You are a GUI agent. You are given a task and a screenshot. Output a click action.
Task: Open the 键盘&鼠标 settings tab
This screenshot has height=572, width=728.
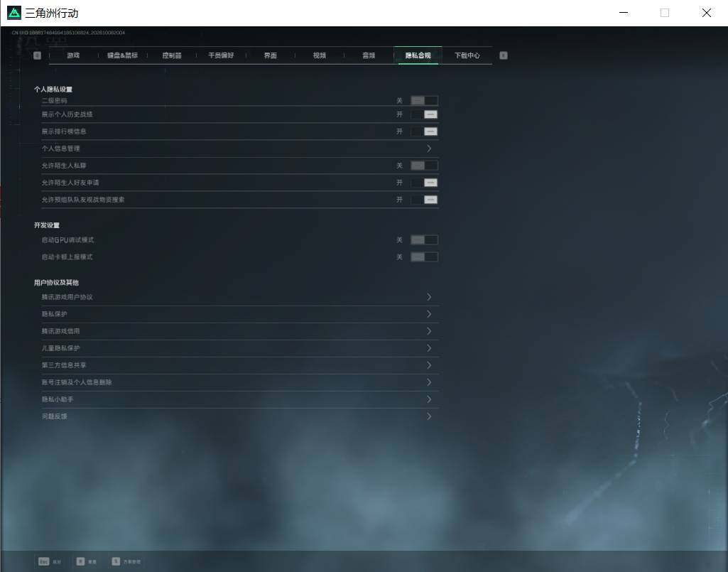(123, 55)
